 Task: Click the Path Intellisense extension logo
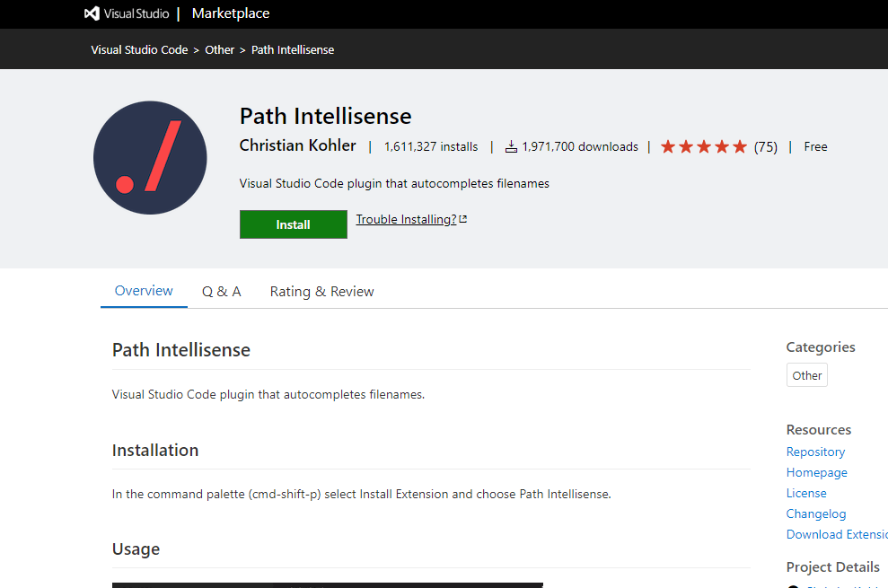tap(150, 158)
